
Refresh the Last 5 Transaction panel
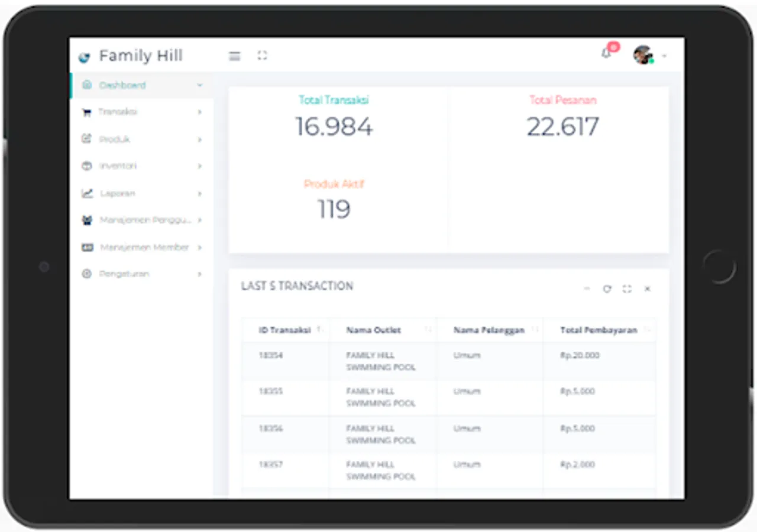[x=607, y=289]
